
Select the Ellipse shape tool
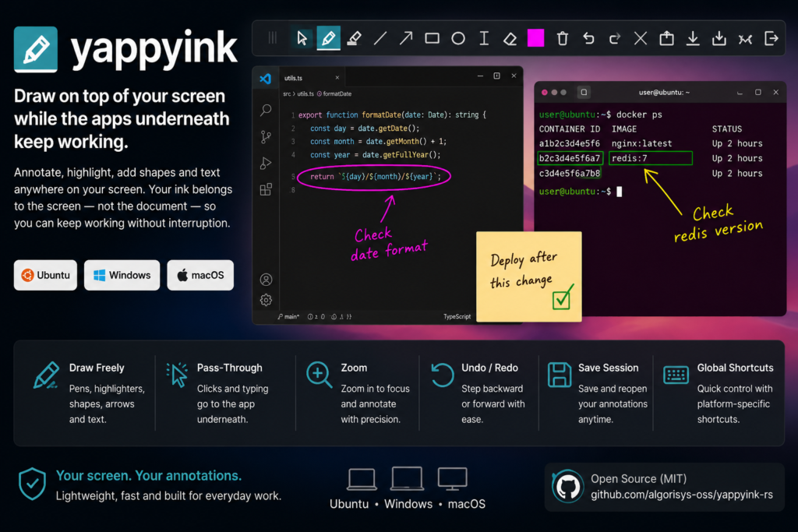pos(458,38)
